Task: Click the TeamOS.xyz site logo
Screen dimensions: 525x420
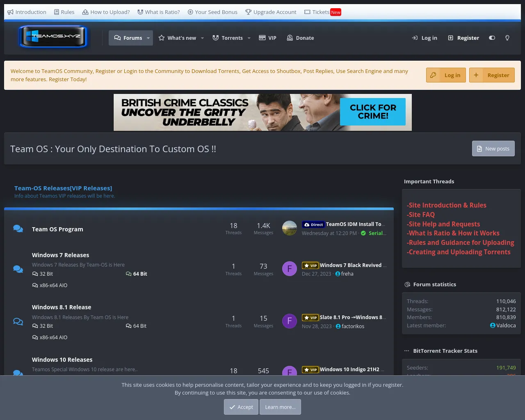Action: click(x=53, y=37)
